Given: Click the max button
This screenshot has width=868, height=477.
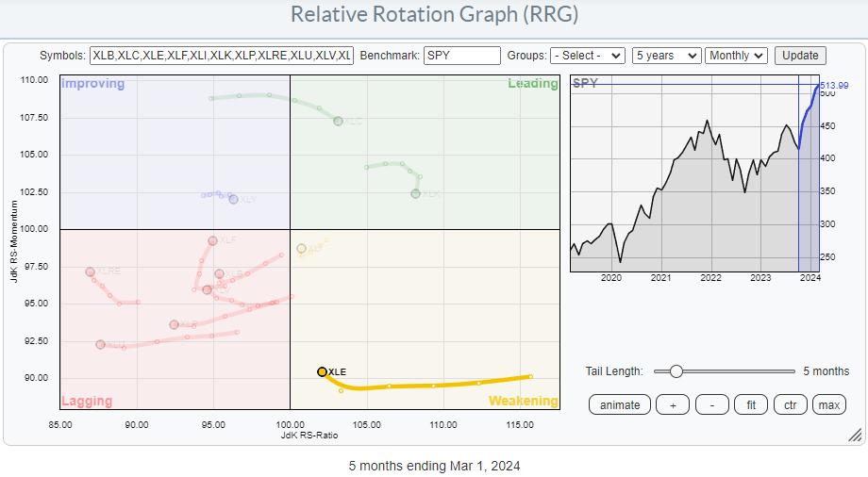Looking at the screenshot, I should click(x=828, y=404).
